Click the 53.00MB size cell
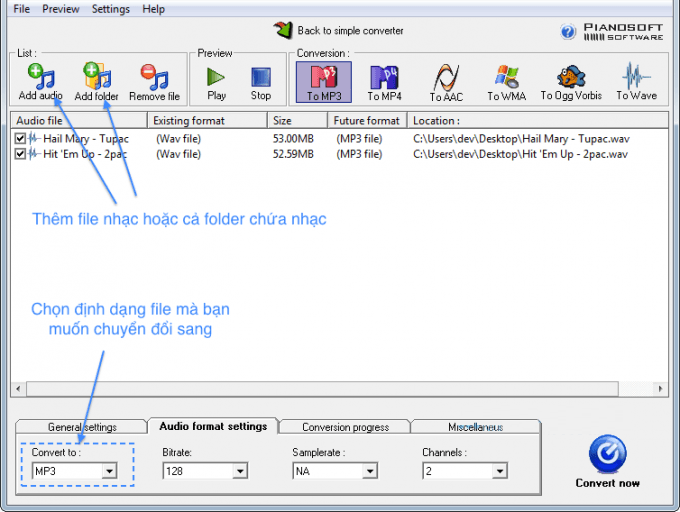Viewport: 680px width, 512px height. tap(293, 139)
